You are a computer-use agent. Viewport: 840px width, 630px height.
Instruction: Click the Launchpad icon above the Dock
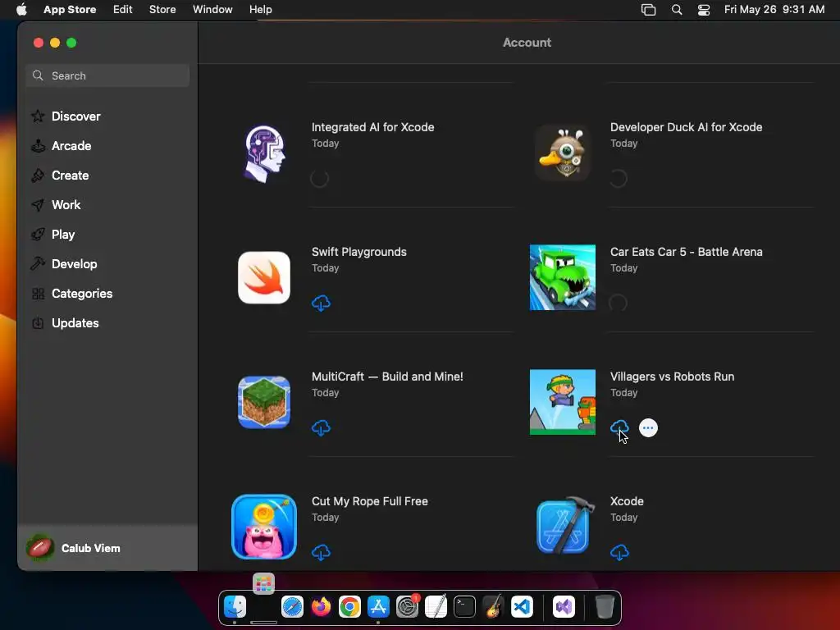(x=263, y=583)
